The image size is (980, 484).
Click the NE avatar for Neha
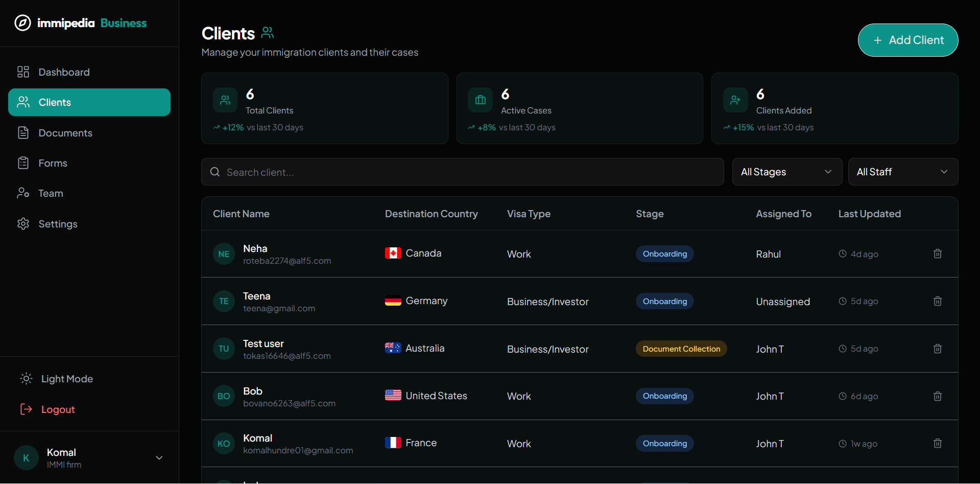pyautogui.click(x=224, y=254)
